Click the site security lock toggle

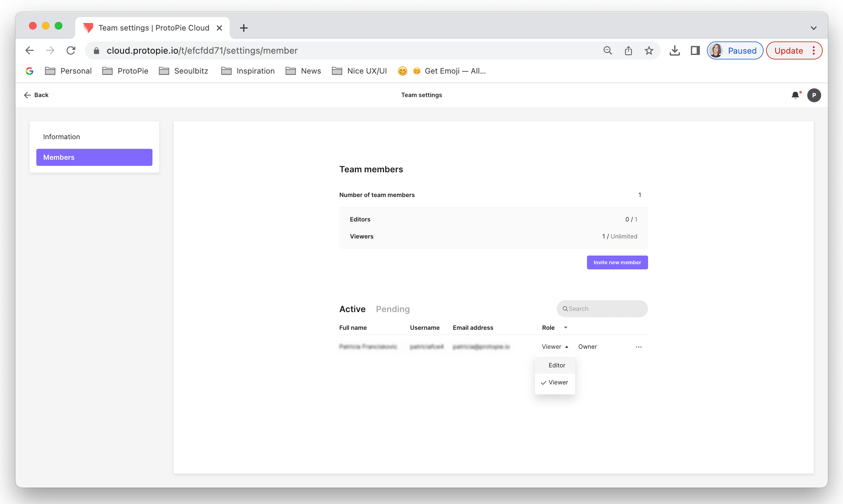click(x=96, y=50)
